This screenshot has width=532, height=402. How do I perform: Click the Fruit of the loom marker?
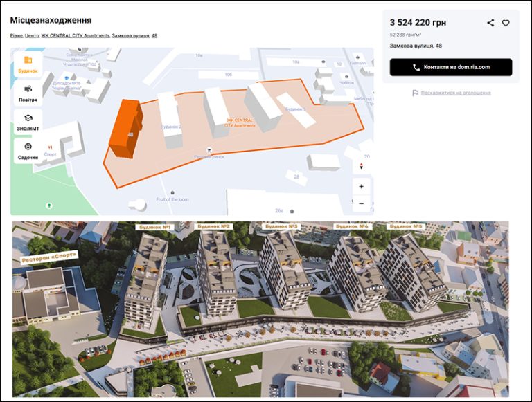172,192
